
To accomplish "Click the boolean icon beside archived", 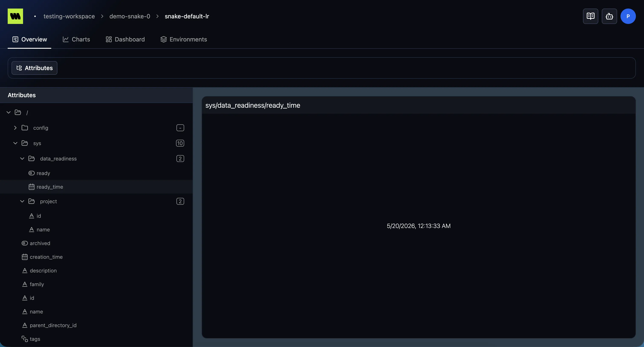I will 25,243.
